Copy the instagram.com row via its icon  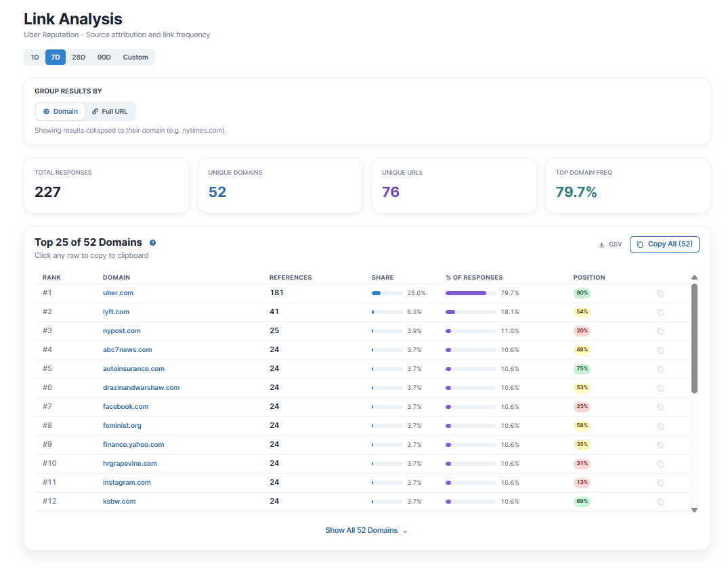(660, 483)
